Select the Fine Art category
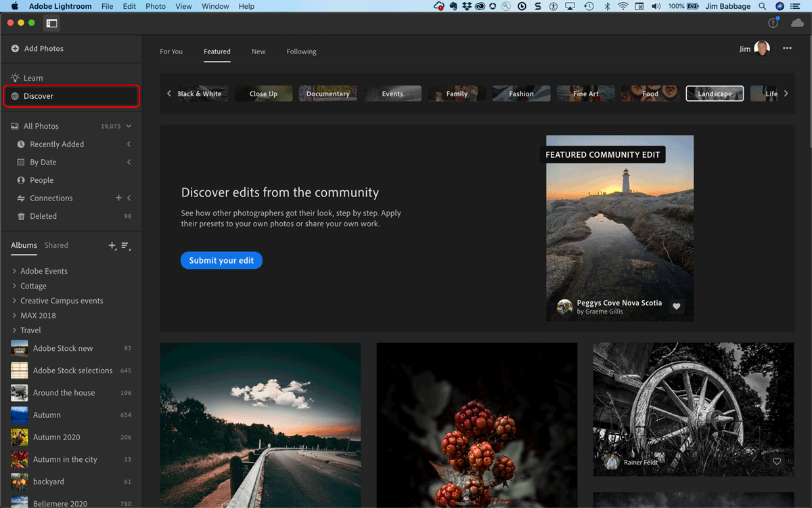Image resolution: width=812 pixels, height=508 pixels. [x=586, y=94]
